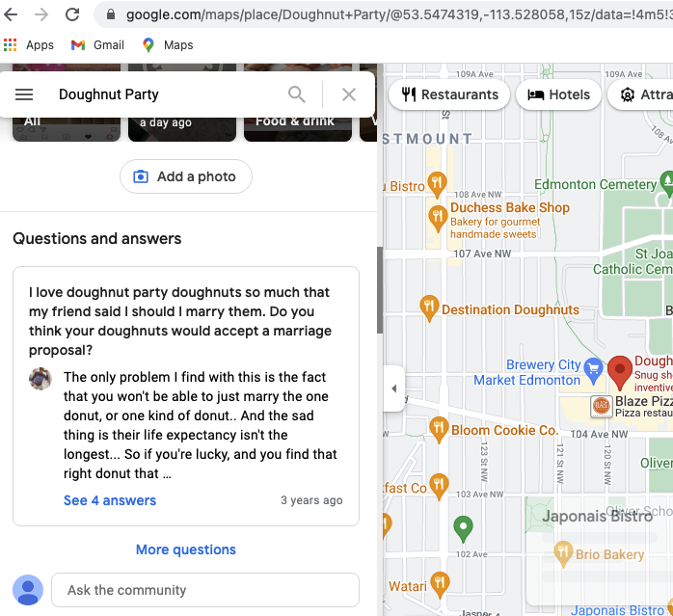Open the Gmail bookmark
673x616 pixels.
(x=97, y=45)
